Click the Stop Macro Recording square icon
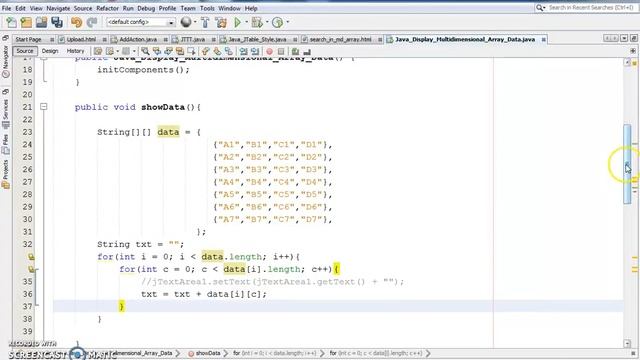The height and width of the screenshot is (360, 640). pyautogui.click(x=281, y=51)
